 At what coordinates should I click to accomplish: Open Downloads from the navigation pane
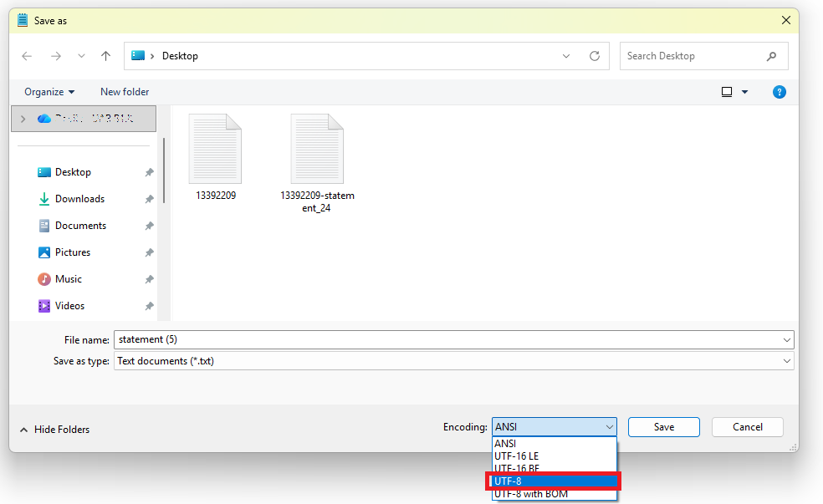[78, 198]
